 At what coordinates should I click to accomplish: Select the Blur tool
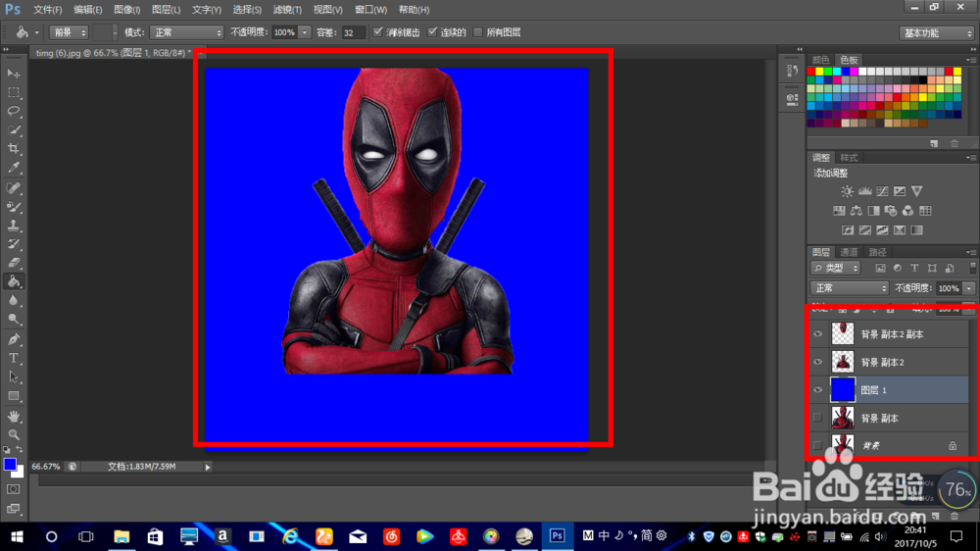pyautogui.click(x=13, y=300)
